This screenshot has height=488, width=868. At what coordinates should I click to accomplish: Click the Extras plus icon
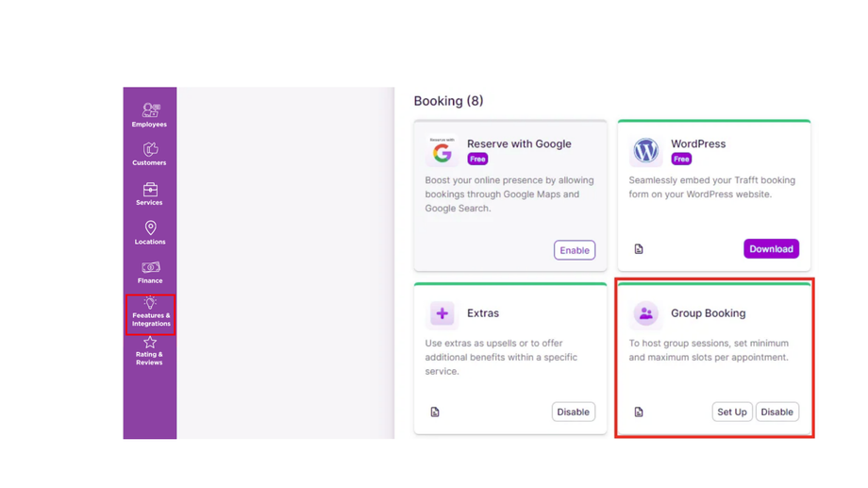pos(442,313)
